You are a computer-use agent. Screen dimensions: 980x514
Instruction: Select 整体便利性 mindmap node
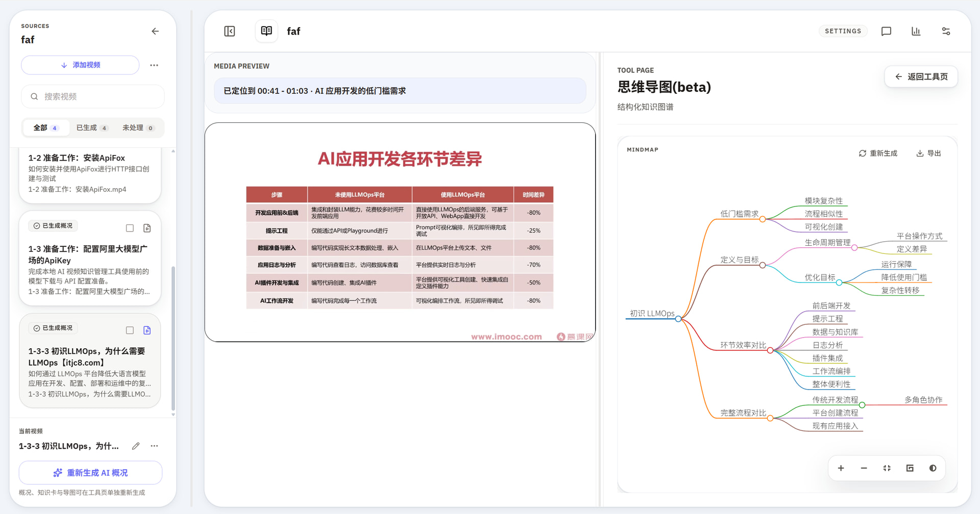point(831,384)
